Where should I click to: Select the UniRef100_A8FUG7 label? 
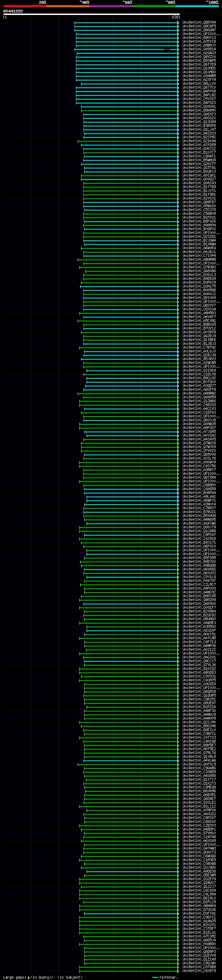coord(199,428)
